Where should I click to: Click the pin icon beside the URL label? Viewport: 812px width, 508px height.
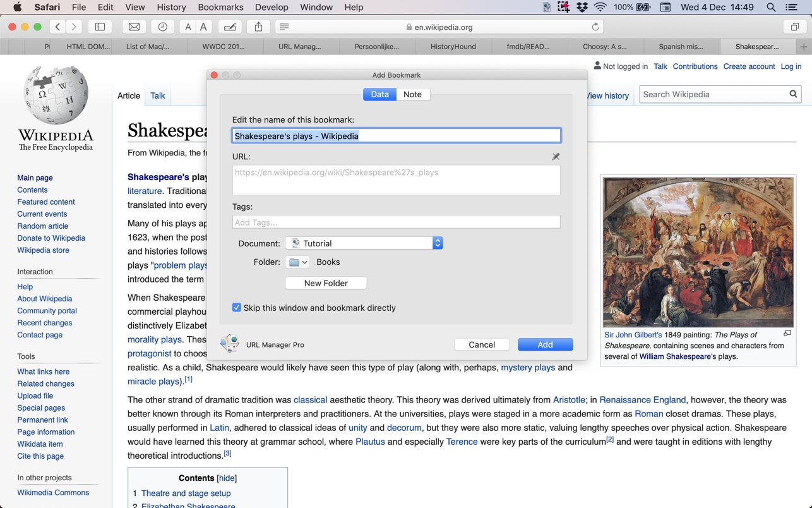click(556, 157)
